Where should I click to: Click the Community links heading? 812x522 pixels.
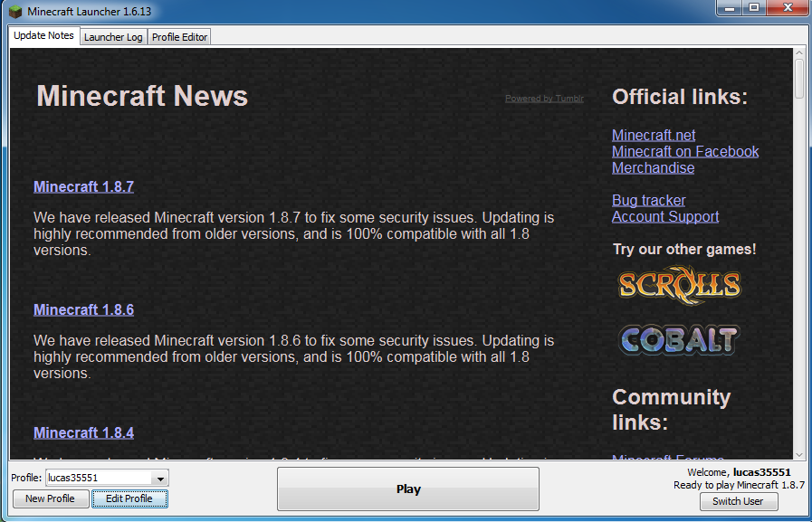pyautogui.click(x=671, y=410)
